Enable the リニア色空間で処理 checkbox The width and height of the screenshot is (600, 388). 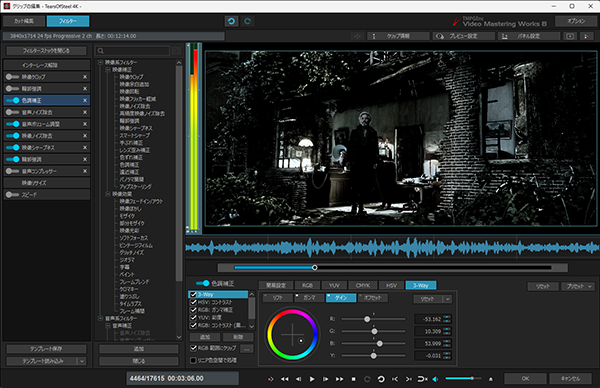pyautogui.click(x=193, y=360)
